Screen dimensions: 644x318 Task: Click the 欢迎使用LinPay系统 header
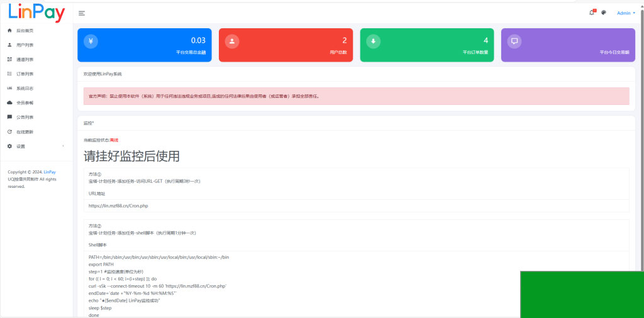(x=103, y=74)
